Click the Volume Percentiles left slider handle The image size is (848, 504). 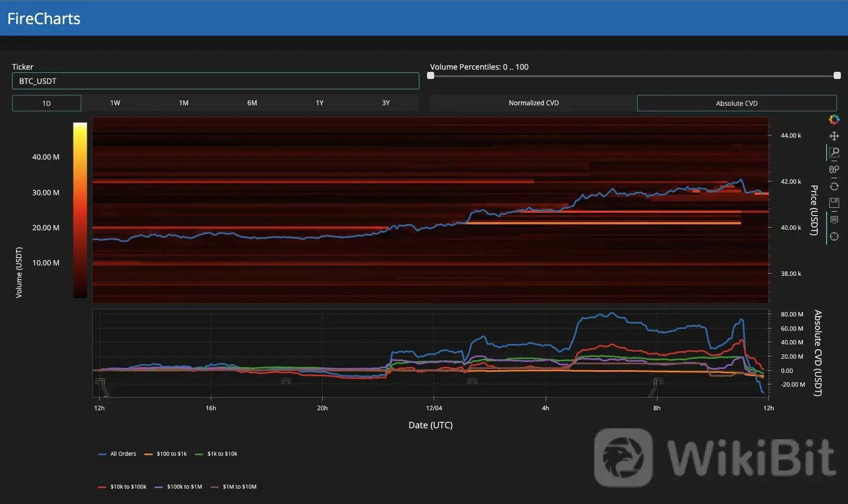(431, 76)
